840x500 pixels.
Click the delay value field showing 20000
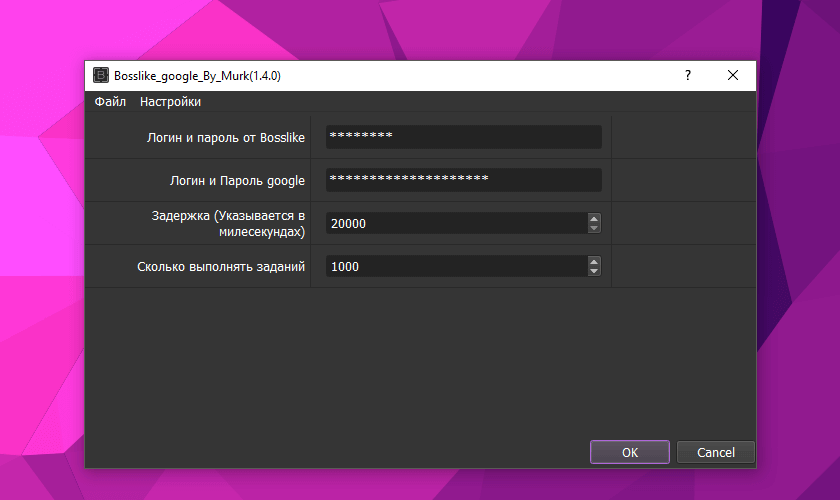pyautogui.click(x=456, y=223)
